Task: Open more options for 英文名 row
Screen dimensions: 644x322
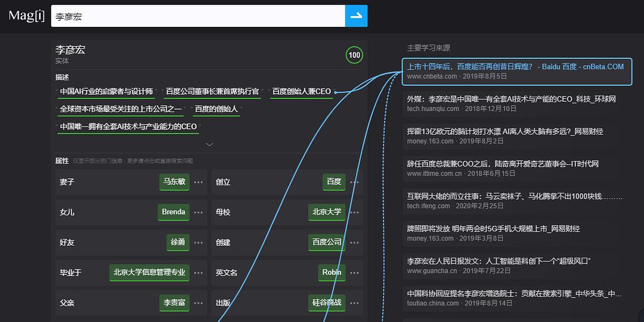Action: coord(354,273)
